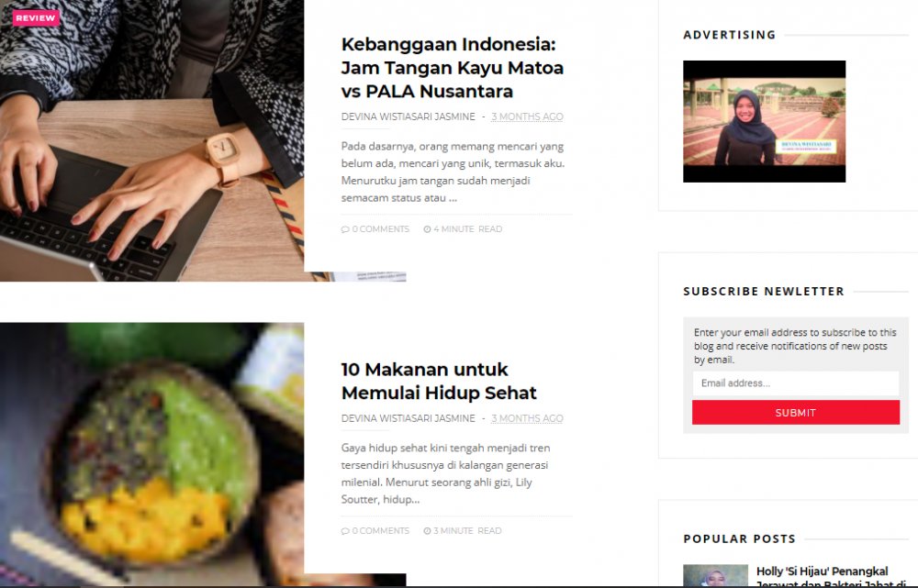Image resolution: width=918 pixels, height=588 pixels.
Task: Click the clock icon beside 4 minute read
Action: [428, 229]
